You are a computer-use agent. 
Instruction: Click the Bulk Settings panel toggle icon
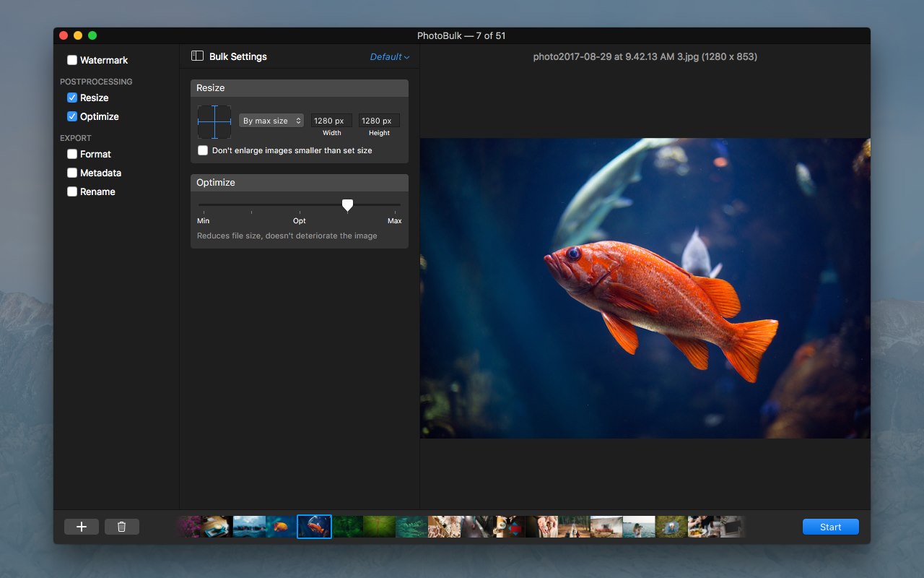pos(196,56)
